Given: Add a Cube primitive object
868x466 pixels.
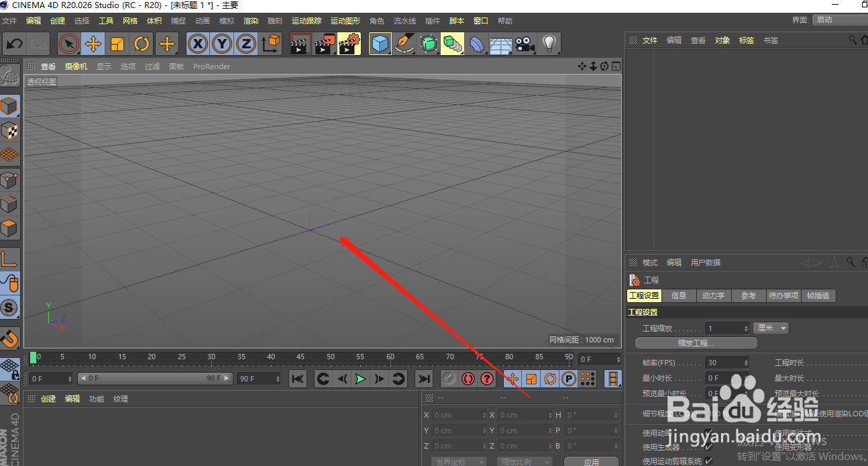Looking at the screenshot, I should 380,45.
